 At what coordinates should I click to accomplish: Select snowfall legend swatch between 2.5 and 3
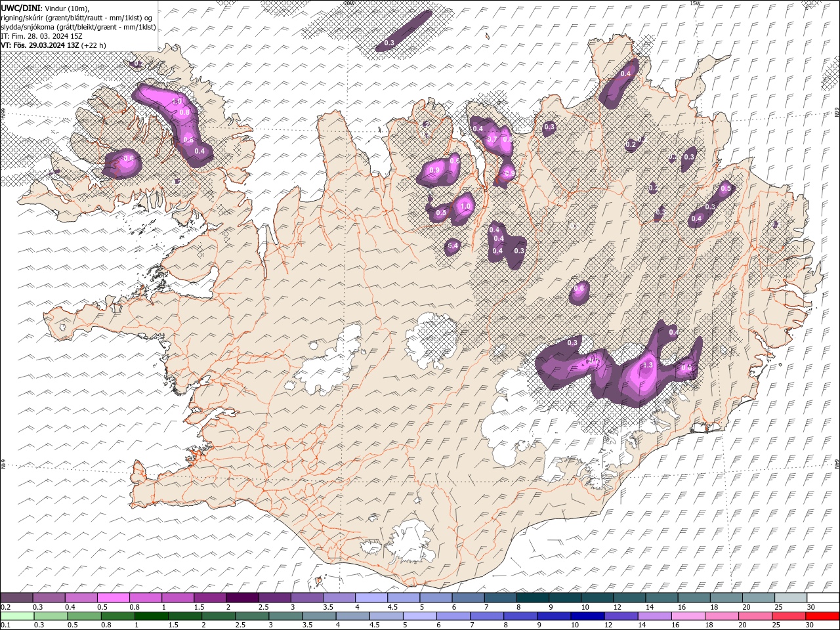[x=275, y=598]
